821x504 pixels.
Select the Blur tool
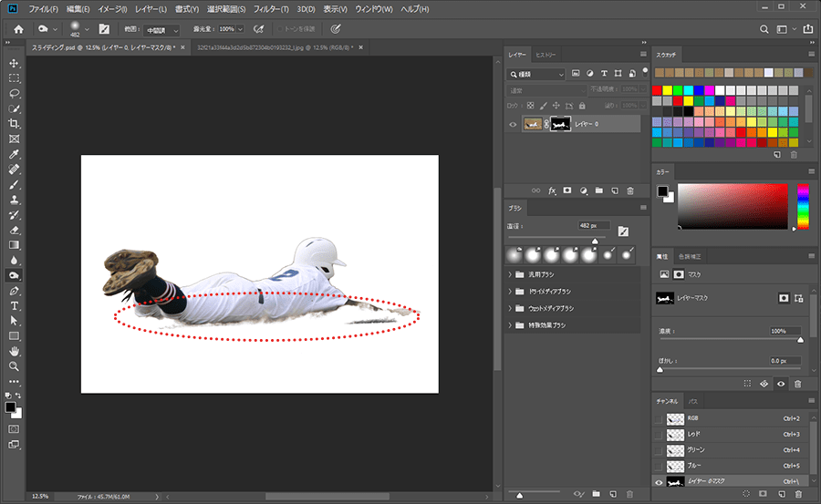tap(14, 261)
